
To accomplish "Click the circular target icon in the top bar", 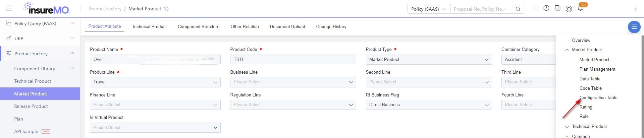I will point(569,9).
